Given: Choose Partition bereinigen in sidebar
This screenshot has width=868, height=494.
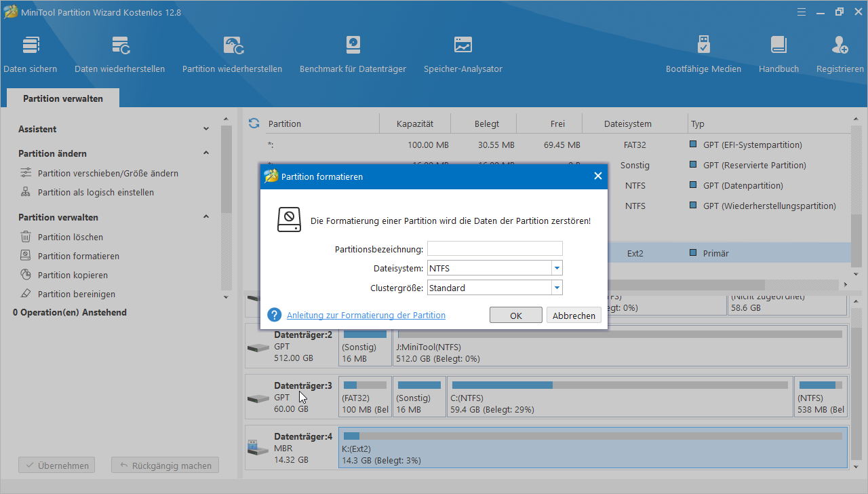Looking at the screenshot, I should click(68, 294).
